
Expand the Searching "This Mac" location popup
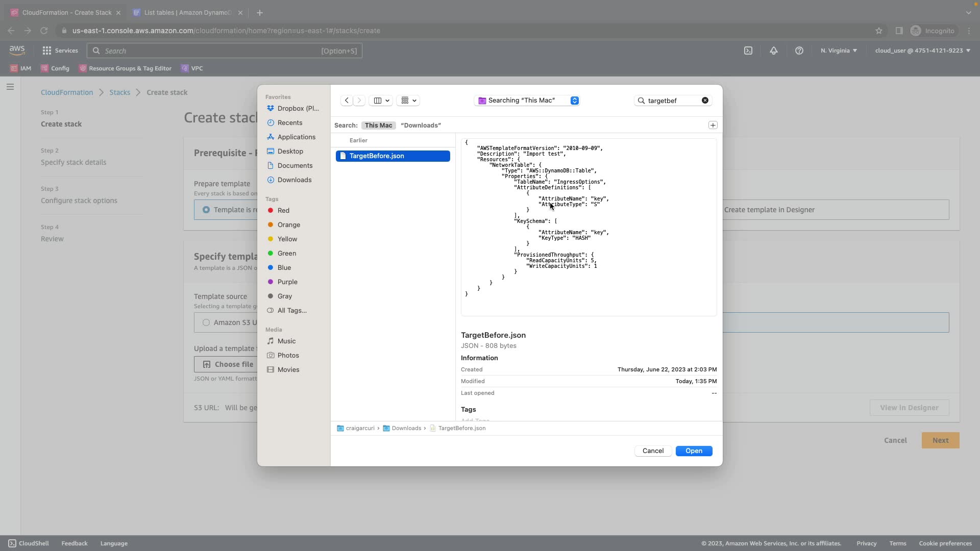pyautogui.click(x=574, y=101)
